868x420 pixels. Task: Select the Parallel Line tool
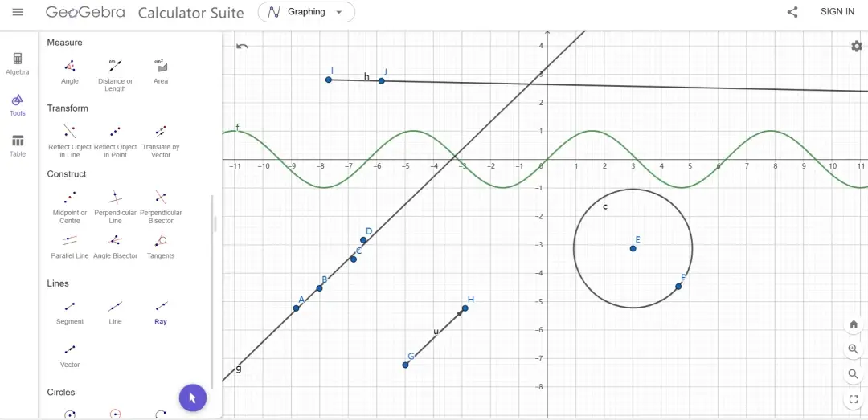pos(70,247)
